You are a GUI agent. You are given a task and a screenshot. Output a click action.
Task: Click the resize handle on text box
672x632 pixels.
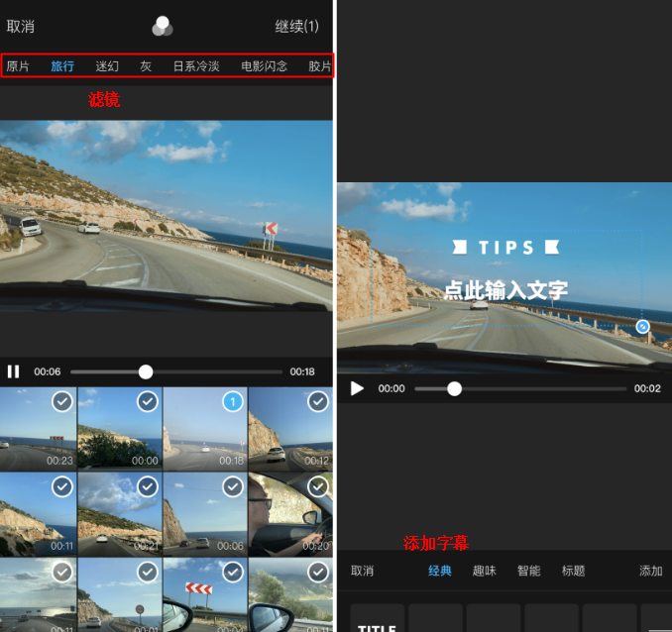(x=642, y=326)
